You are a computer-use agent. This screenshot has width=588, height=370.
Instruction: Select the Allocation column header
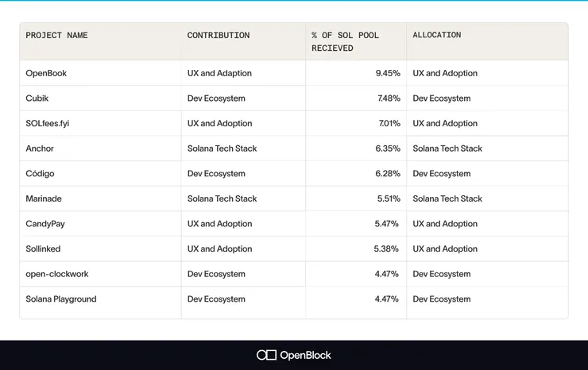click(436, 35)
